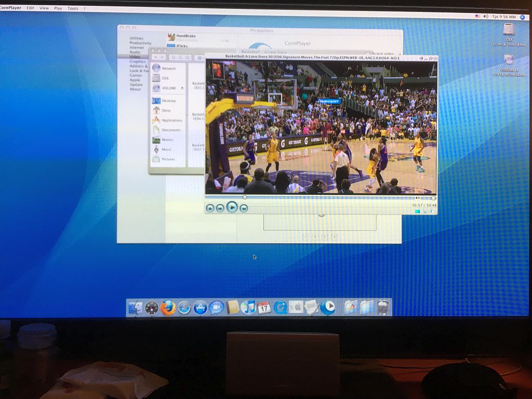Image resolution: width=532 pixels, height=399 pixels.
Task: Open the Tools menu
Action: (x=73, y=8)
